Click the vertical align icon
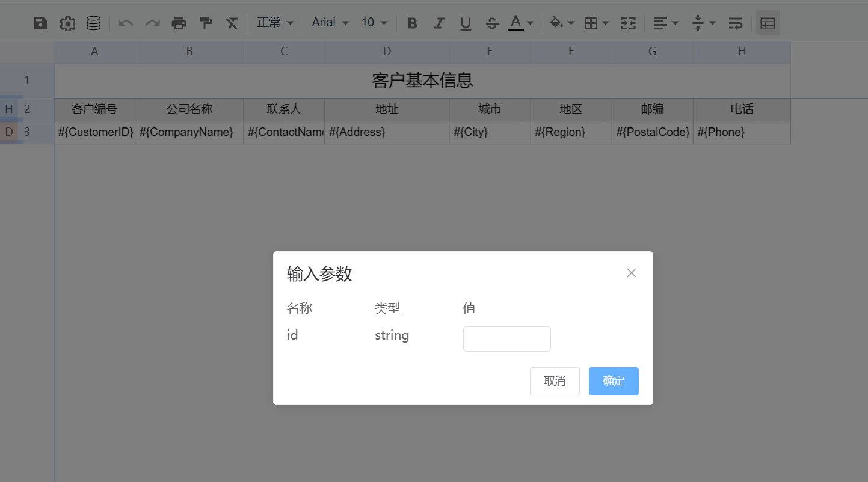868x482 pixels. click(698, 23)
